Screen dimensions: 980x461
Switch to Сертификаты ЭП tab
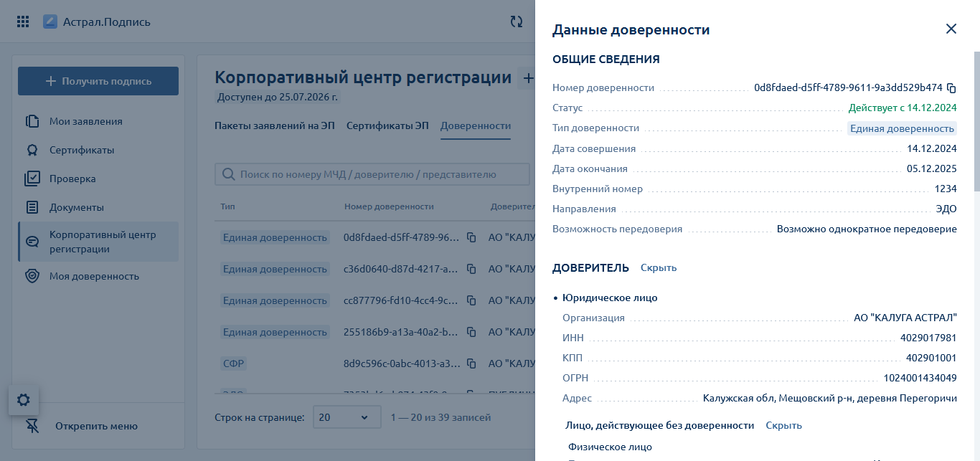(387, 125)
